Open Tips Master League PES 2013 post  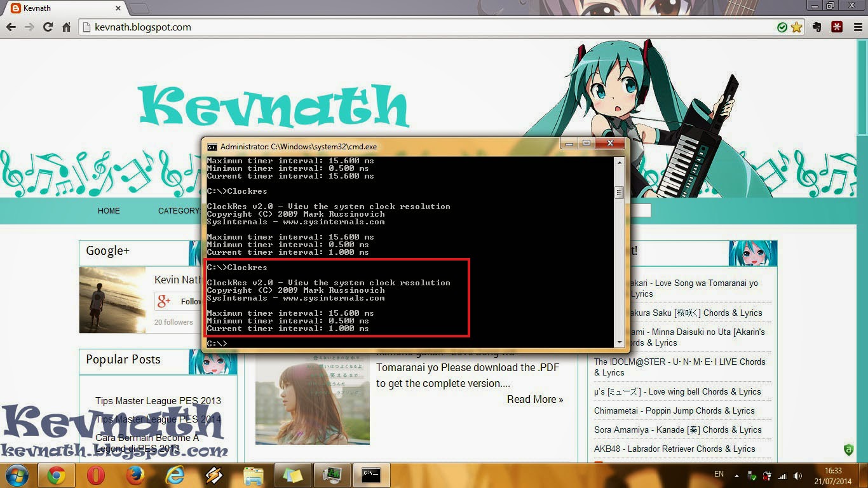pos(158,400)
